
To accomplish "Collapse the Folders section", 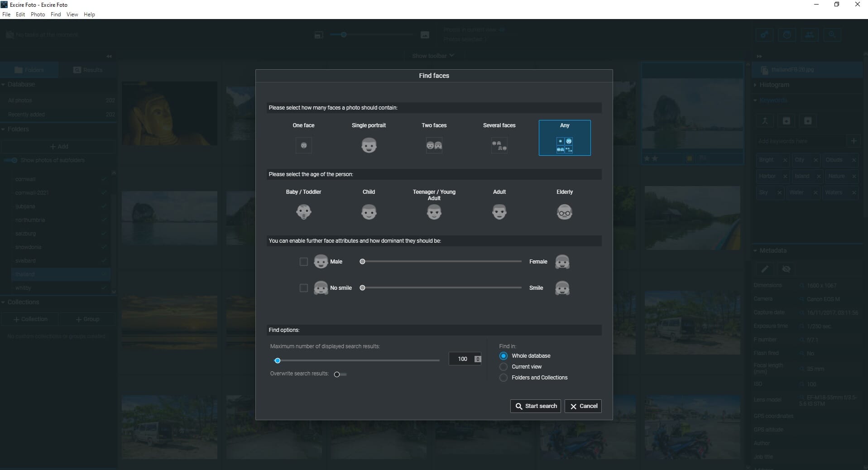I will pyautogui.click(x=3, y=129).
